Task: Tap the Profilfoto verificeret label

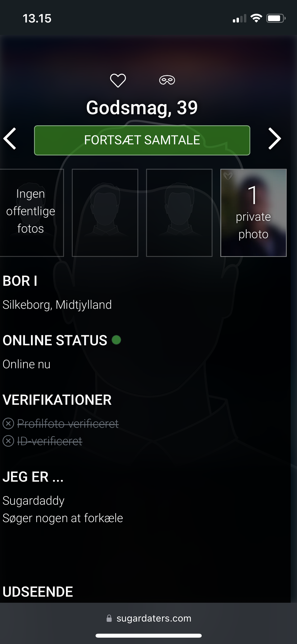Action: (68, 424)
